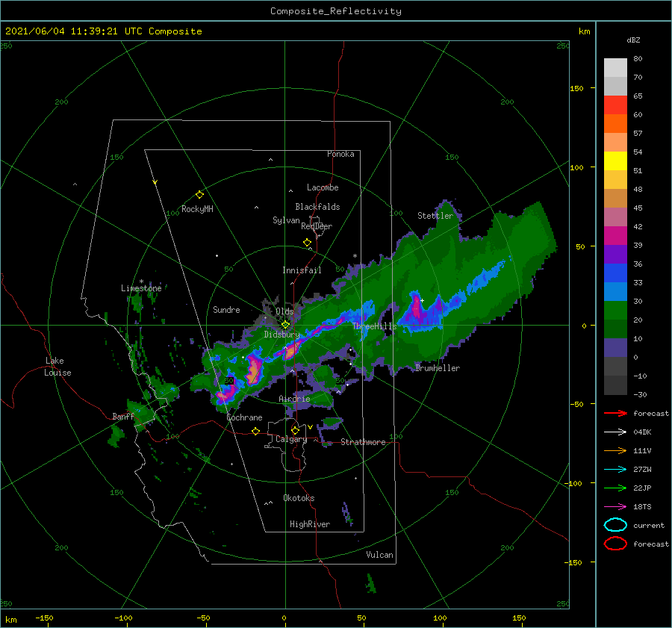Select the purple 36-39 dBZ swatch

[x=615, y=255]
